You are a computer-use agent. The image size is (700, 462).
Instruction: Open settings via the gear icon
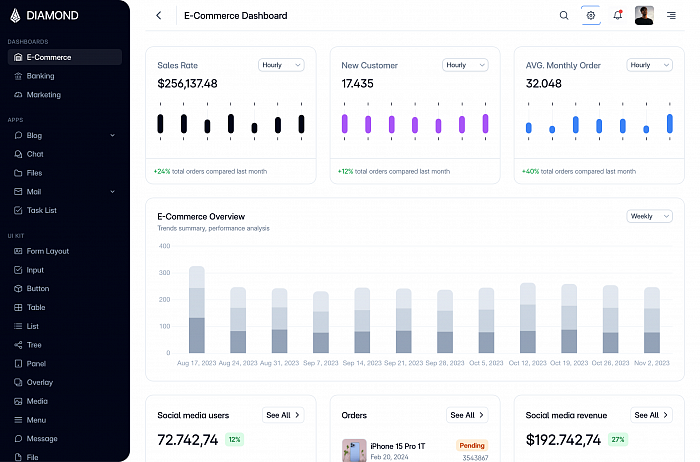pyautogui.click(x=591, y=16)
